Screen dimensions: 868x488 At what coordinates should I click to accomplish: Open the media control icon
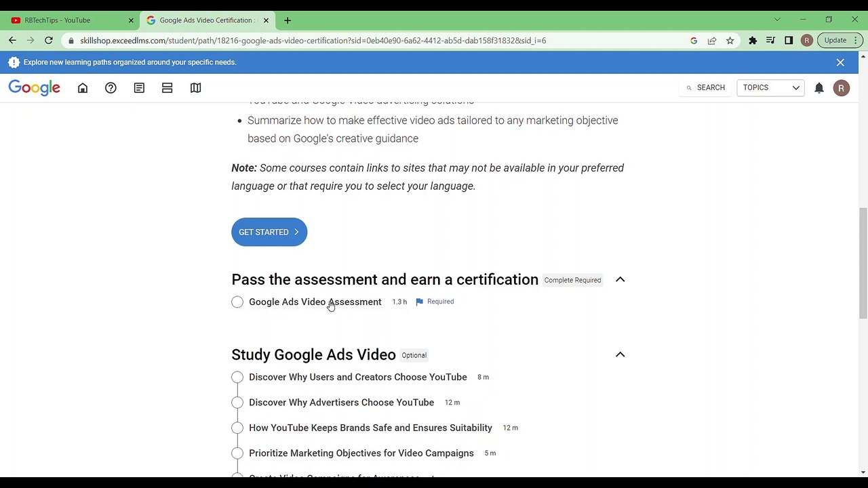click(770, 41)
